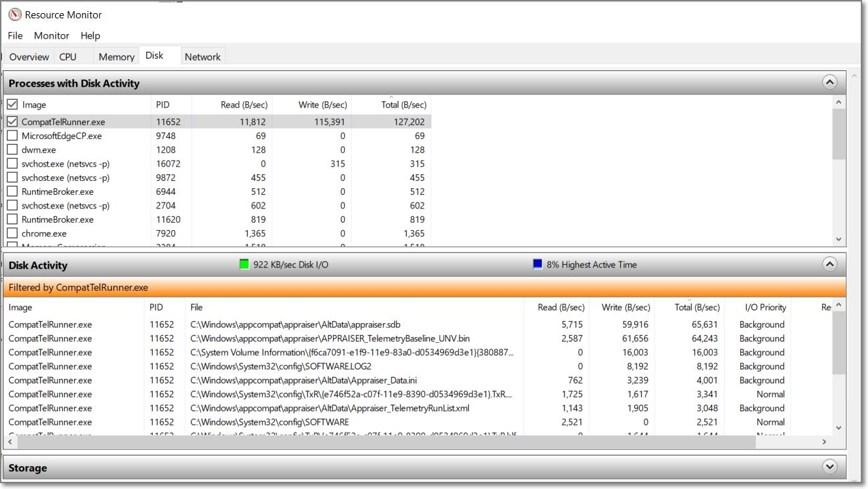Click the blue Highest Active Time indicator

[x=538, y=265]
